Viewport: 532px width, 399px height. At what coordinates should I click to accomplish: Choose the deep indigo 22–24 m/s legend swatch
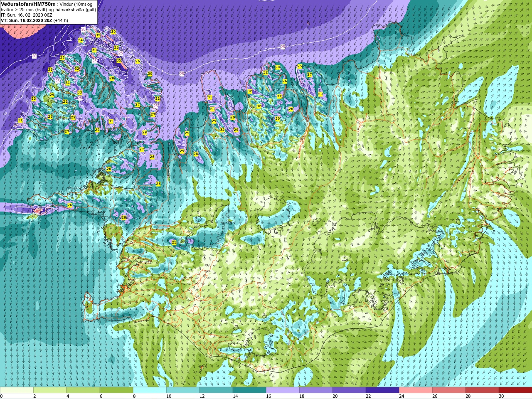click(x=382, y=390)
